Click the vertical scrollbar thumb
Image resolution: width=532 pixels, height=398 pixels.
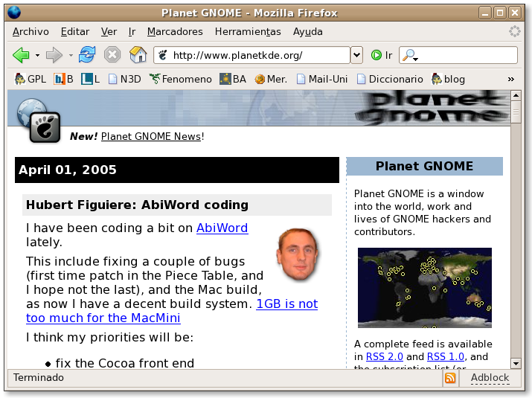[516, 112]
